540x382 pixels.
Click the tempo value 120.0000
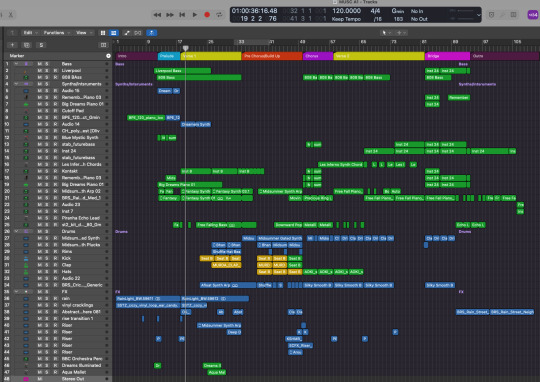click(x=346, y=11)
